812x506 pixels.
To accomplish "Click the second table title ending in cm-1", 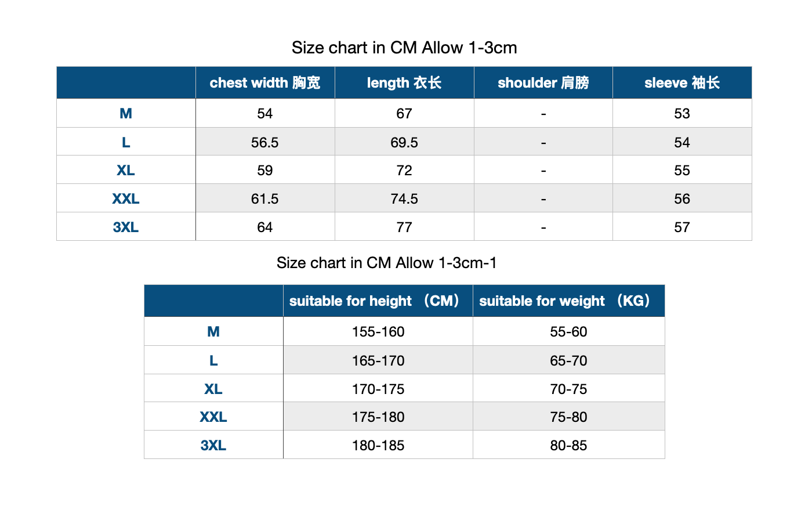I will [x=387, y=263].
